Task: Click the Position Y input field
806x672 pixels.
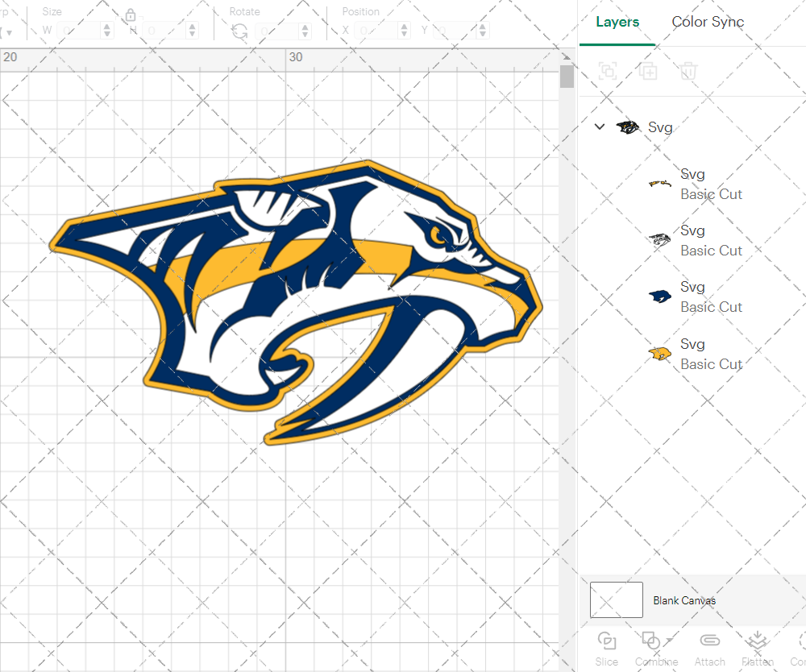Action: (455, 31)
